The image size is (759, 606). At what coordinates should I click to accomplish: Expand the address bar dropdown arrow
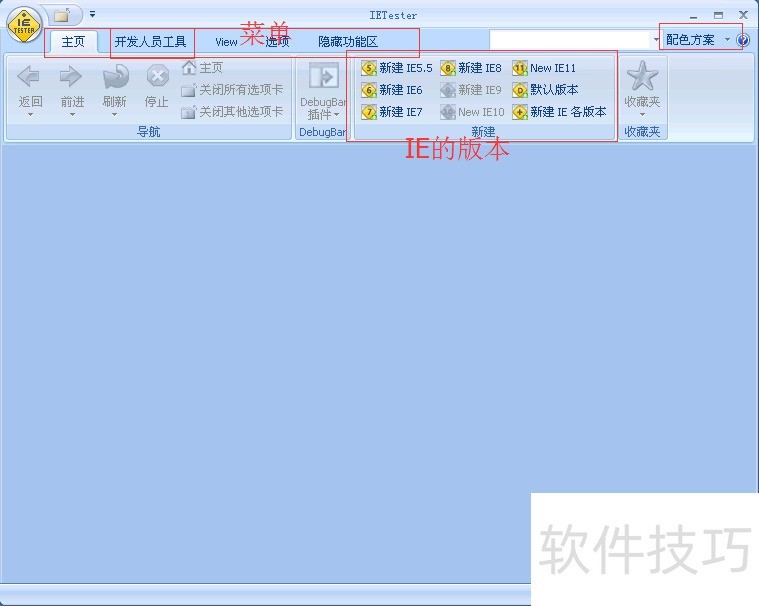(x=656, y=40)
